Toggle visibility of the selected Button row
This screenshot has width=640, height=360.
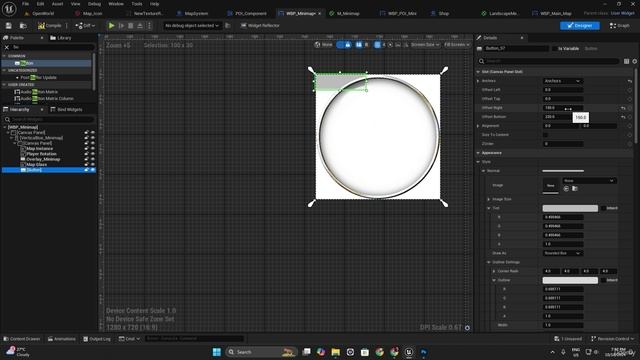[93, 170]
